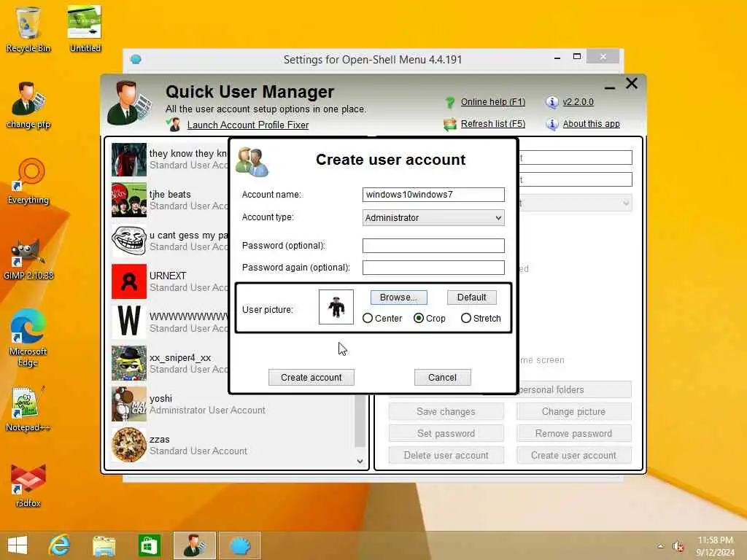Click the W letter account avatar
Image resolution: width=747 pixels, height=560 pixels.
pos(129,322)
